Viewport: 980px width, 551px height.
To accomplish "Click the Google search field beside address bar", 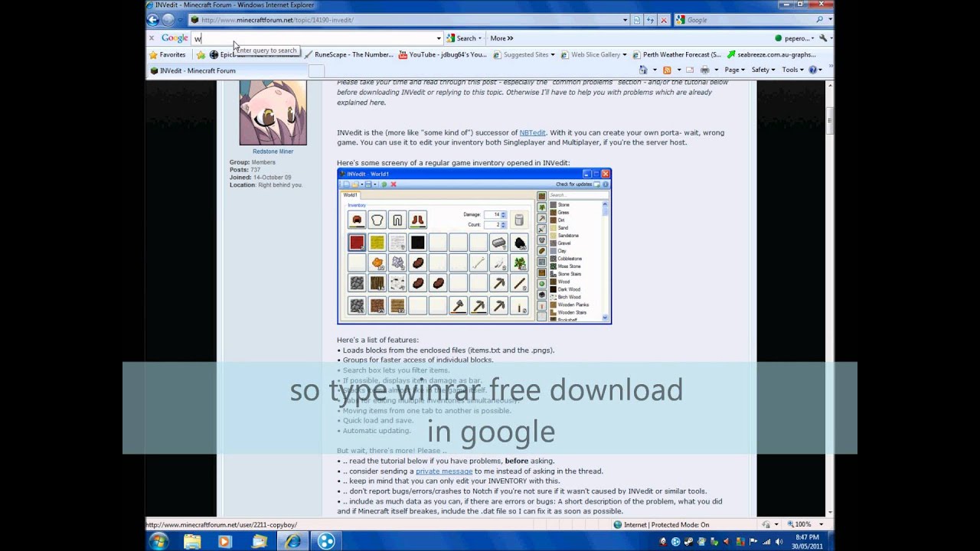I will point(750,20).
